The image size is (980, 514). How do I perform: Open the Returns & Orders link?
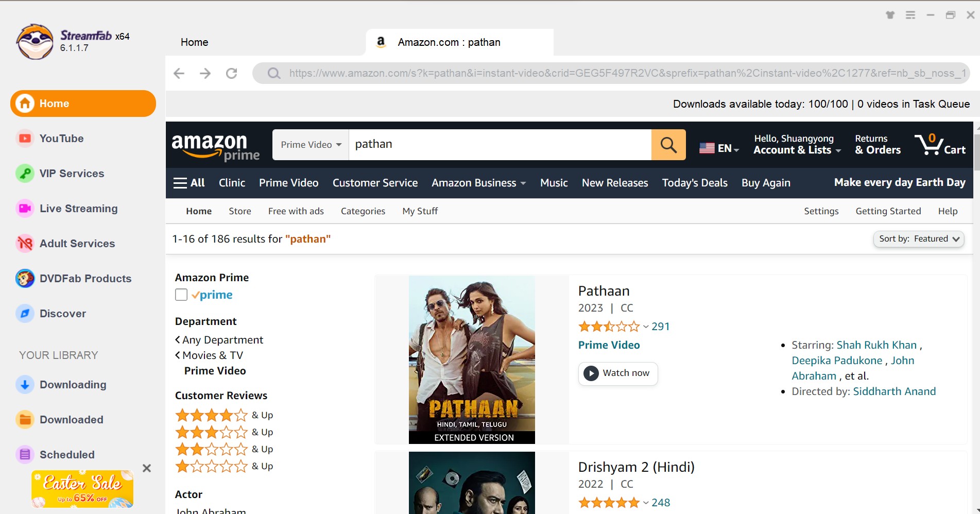tap(878, 144)
